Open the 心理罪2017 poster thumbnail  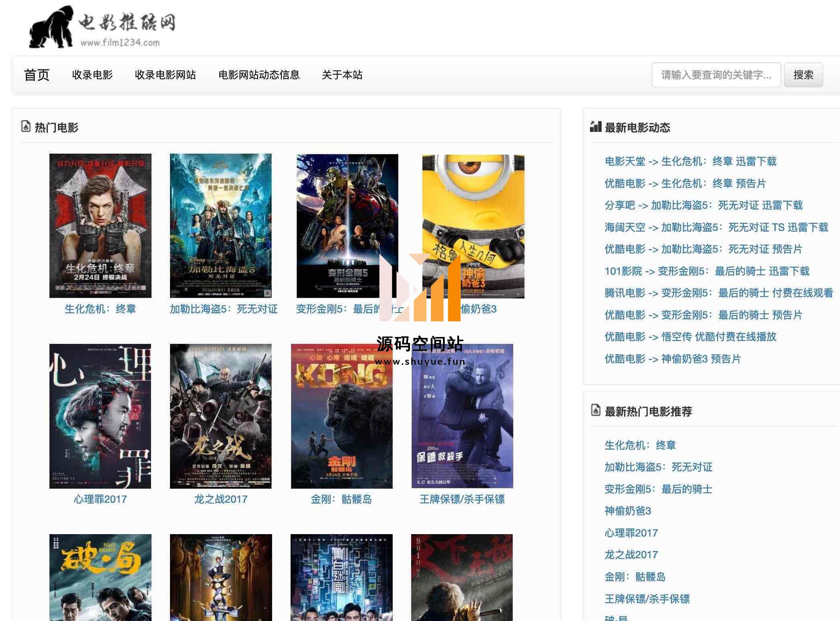pyautogui.click(x=100, y=416)
